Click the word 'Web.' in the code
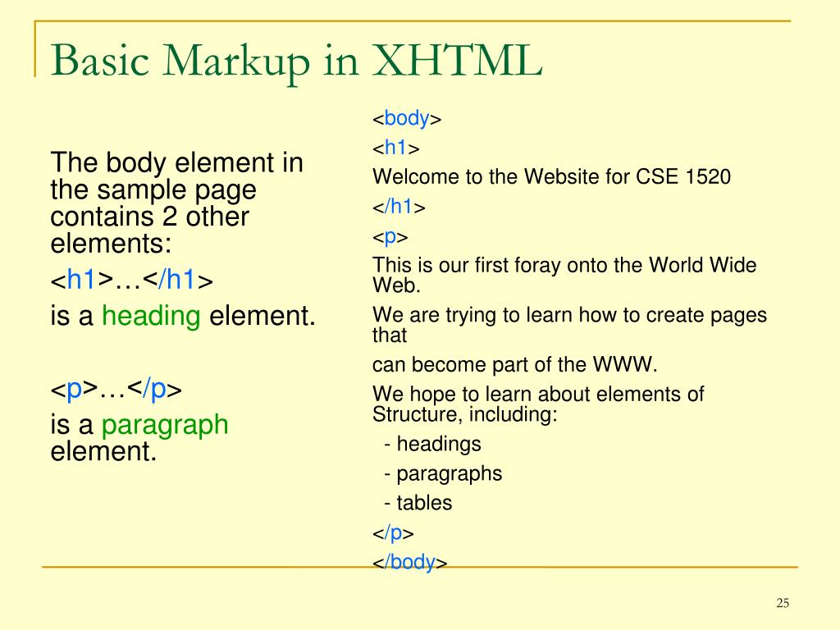This screenshot has height=630, width=840. (x=396, y=285)
